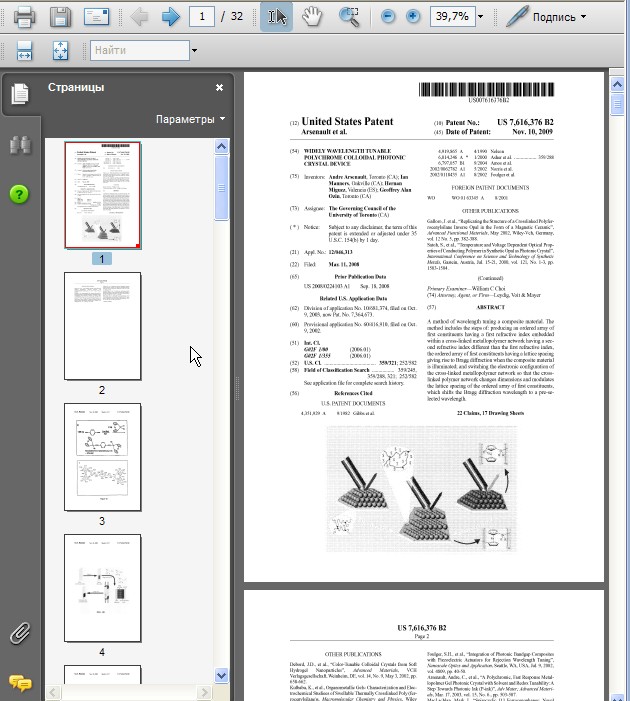Click the fit-full-page view icon

pos(59,51)
